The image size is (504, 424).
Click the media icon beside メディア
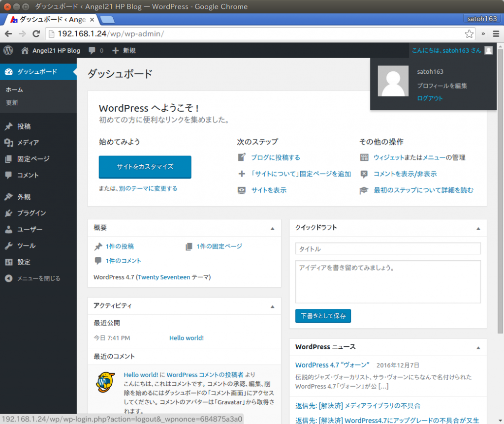point(9,143)
